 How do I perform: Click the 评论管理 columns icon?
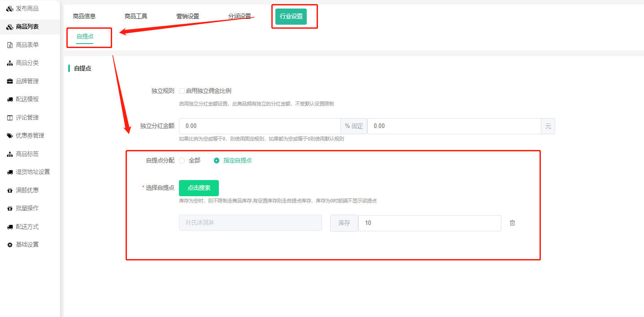[x=9, y=118]
